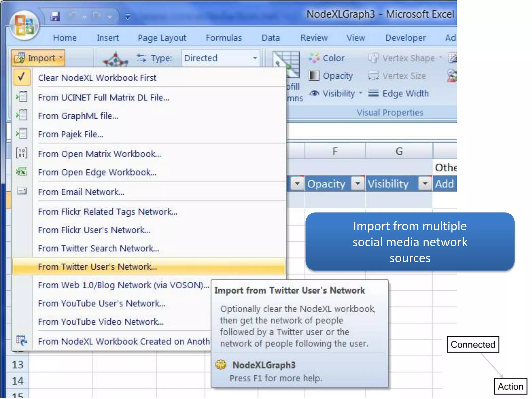
Task: Open the Customize Quick Access Toolbar arrow
Action: (x=128, y=17)
